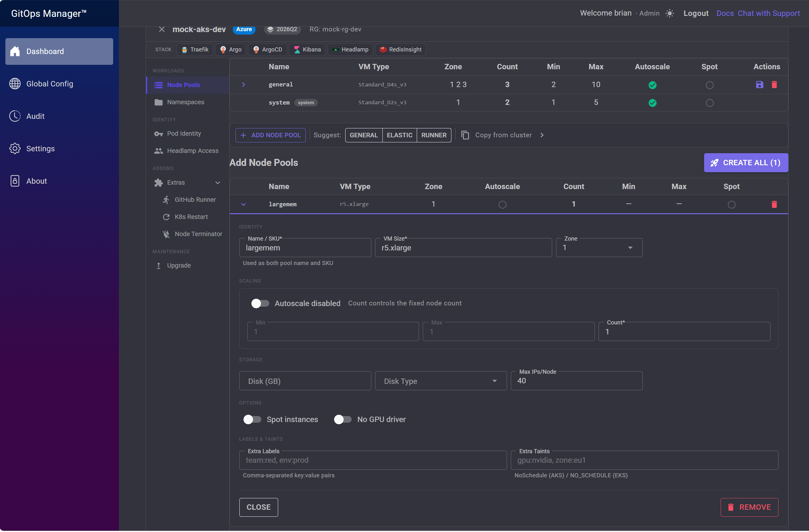The image size is (809, 532).
Task: Click the REMOVE button
Action: (750, 507)
